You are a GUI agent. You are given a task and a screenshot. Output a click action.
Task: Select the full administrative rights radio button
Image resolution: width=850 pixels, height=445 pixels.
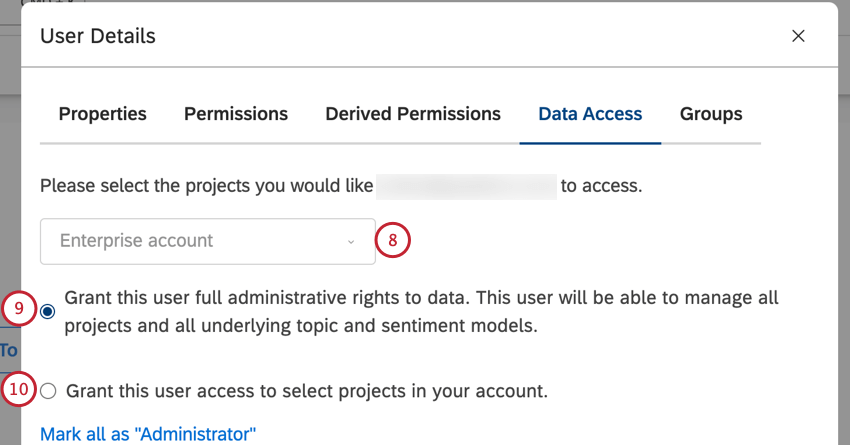49,312
